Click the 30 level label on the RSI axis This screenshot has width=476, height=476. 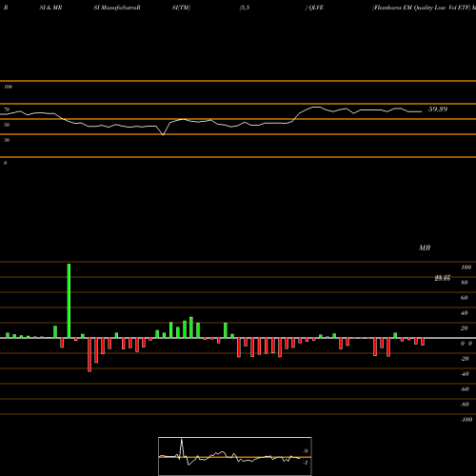[7, 140]
